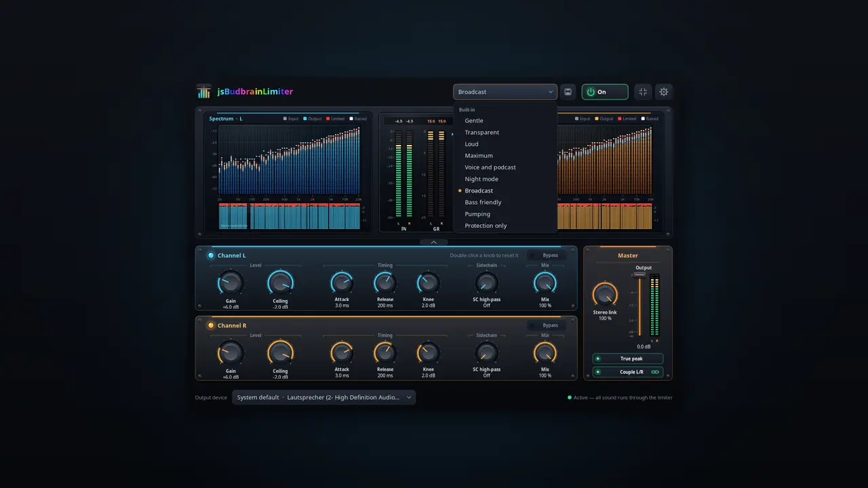Click the Channel R orange indicator light
Image resolution: width=868 pixels, height=488 pixels.
coord(211,325)
